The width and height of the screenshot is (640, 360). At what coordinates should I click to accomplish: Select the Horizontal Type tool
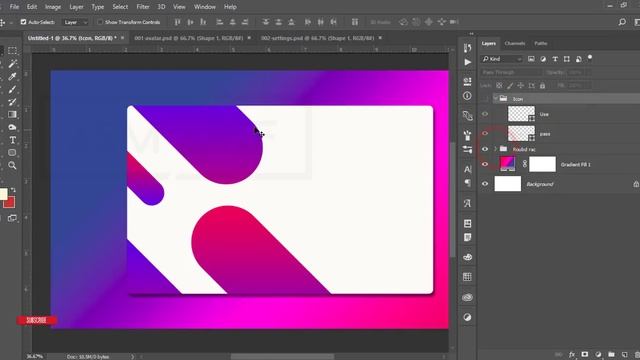tap(12, 140)
